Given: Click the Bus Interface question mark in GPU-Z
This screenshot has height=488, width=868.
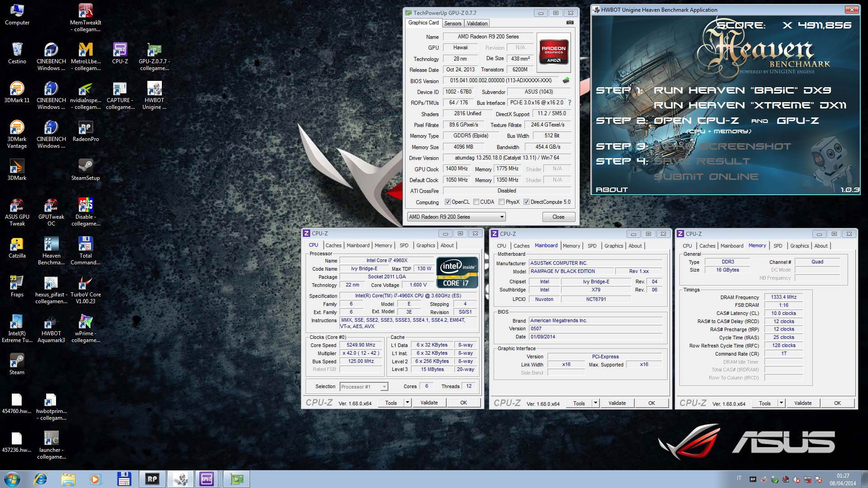Looking at the screenshot, I should (x=570, y=103).
